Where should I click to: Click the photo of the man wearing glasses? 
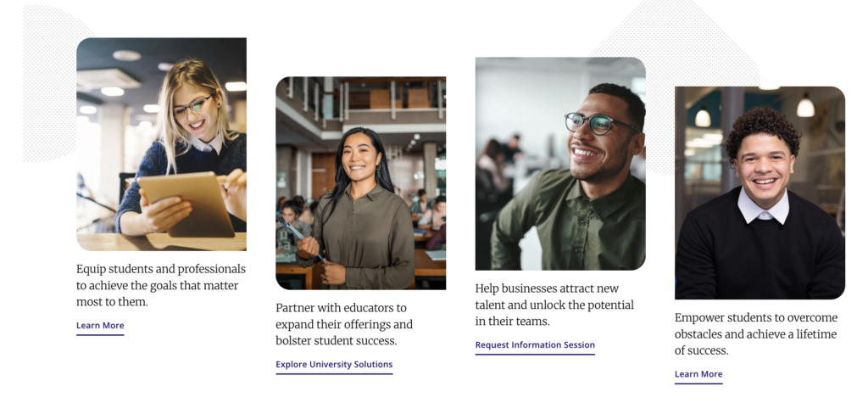[x=559, y=163]
